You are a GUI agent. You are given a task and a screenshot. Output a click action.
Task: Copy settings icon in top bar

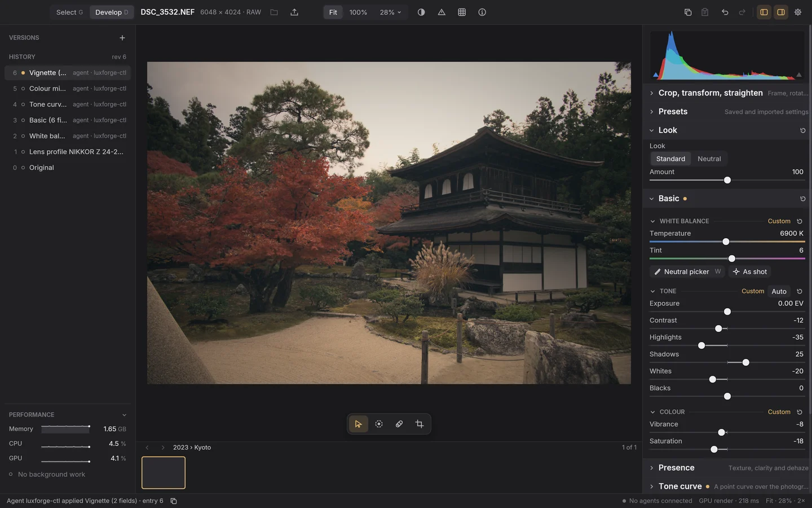click(x=688, y=12)
